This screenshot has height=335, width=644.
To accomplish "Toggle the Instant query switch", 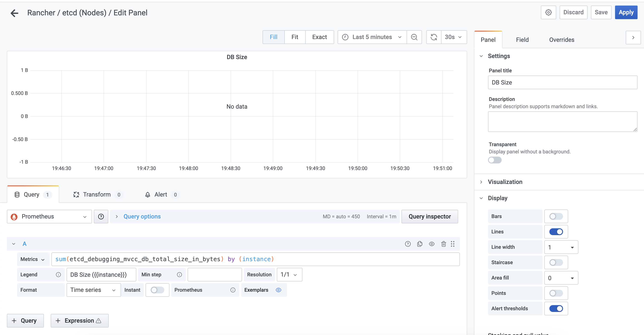I will 157,290.
